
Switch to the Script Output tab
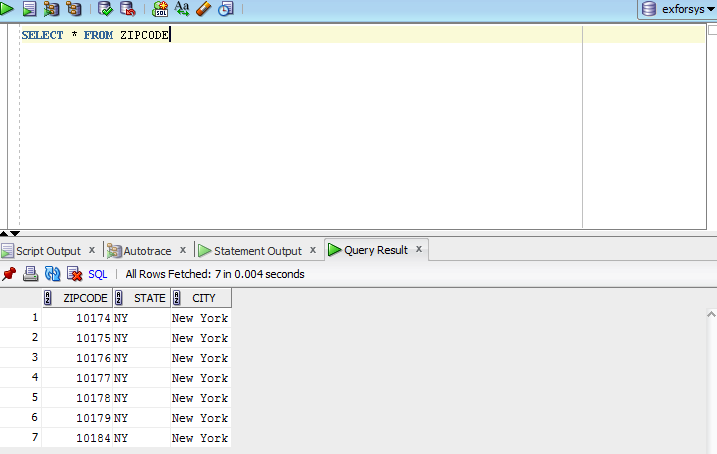(x=47, y=251)
